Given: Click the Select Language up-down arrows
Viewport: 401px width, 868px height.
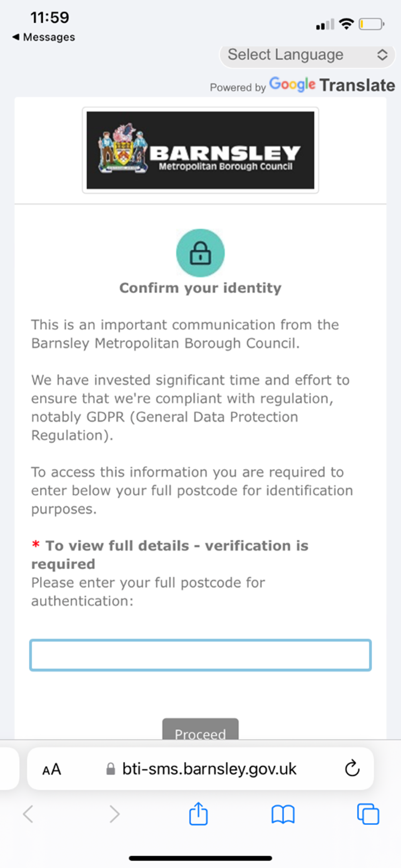Looking at the screenshot, I should pyautogui.click(x=382, y=55).
